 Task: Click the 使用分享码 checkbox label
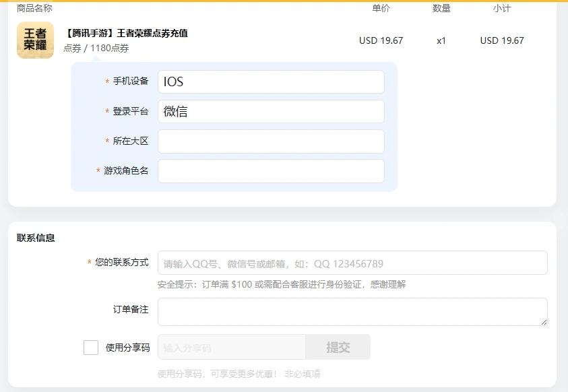click(127, 348)
